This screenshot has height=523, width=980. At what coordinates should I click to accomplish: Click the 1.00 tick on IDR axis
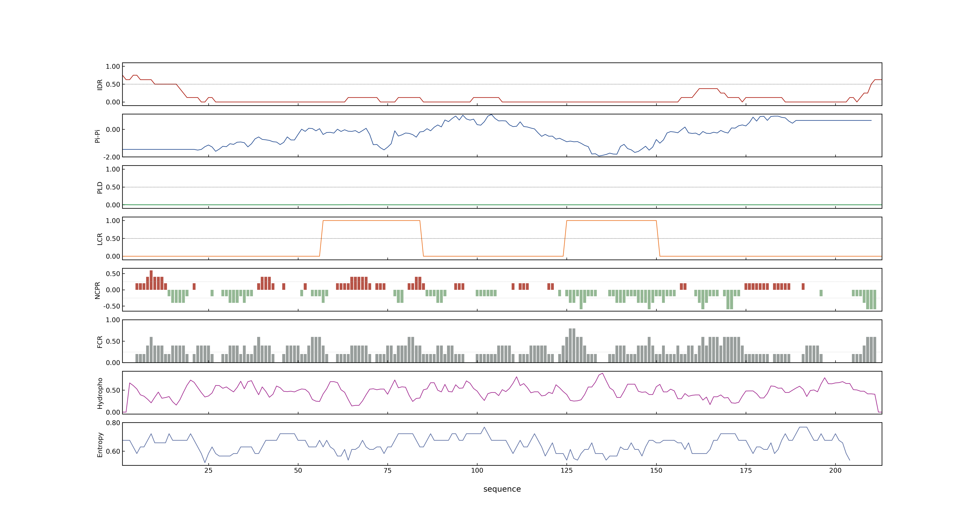[113, 67]
